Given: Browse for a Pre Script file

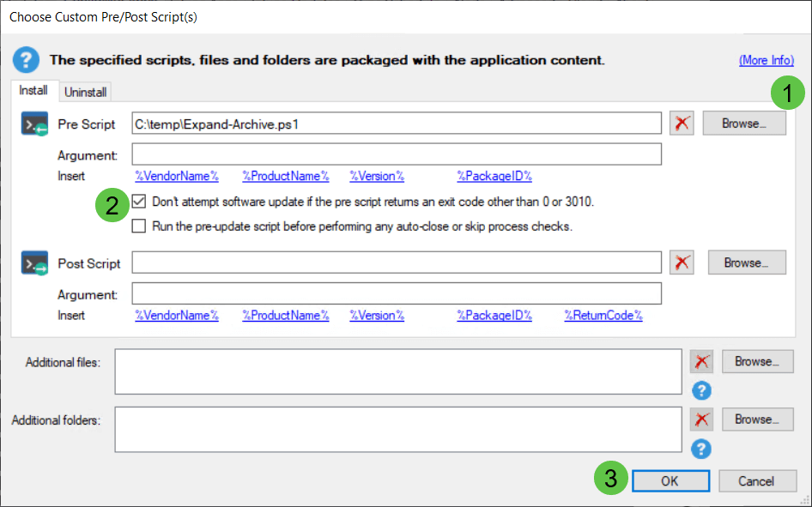Looking at the screenshot, I should 744,124.
